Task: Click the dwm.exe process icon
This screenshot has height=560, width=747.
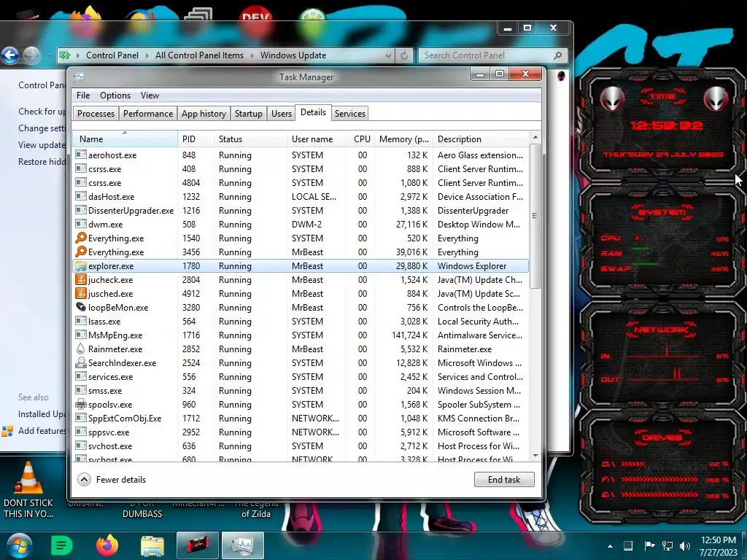Action: [80, 224]
